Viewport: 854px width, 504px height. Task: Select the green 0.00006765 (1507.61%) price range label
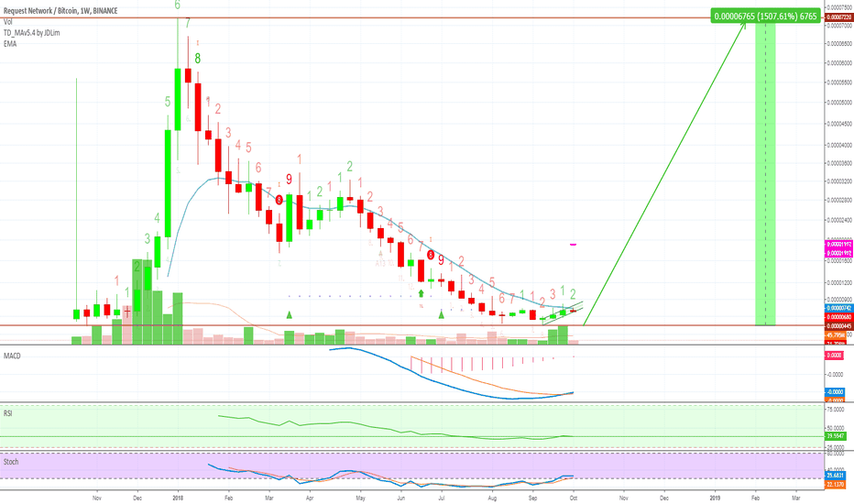pyautogui.click(x=765, y=16)
